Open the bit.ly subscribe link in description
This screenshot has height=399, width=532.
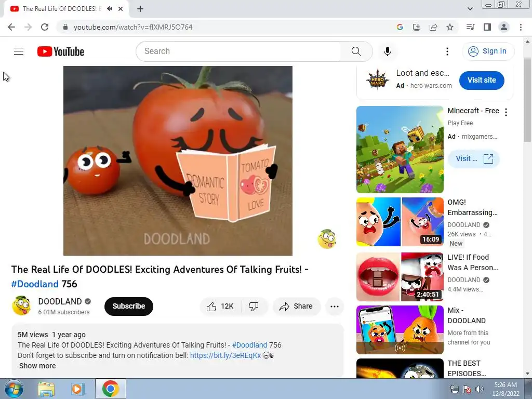[225, 355]
